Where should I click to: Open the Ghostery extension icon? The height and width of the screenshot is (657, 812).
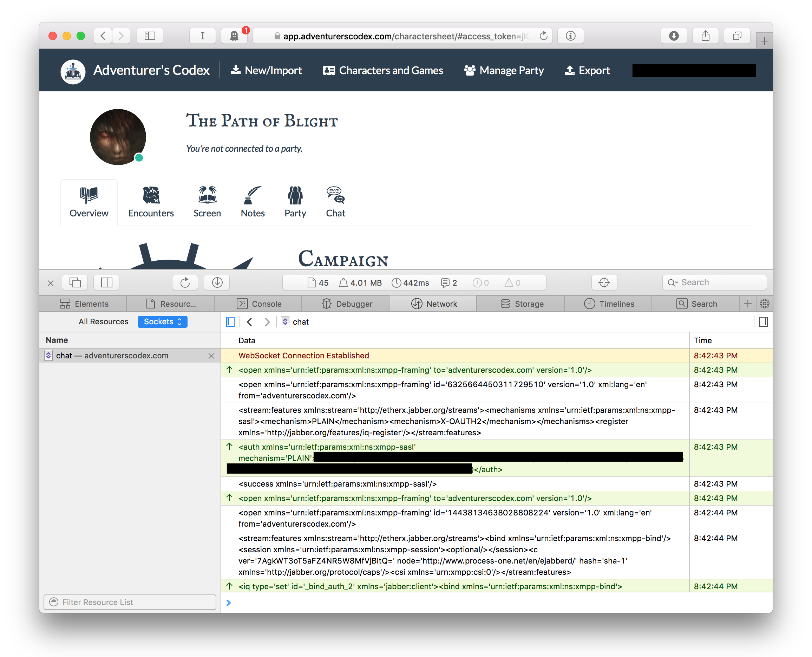(x=234, y=36)
